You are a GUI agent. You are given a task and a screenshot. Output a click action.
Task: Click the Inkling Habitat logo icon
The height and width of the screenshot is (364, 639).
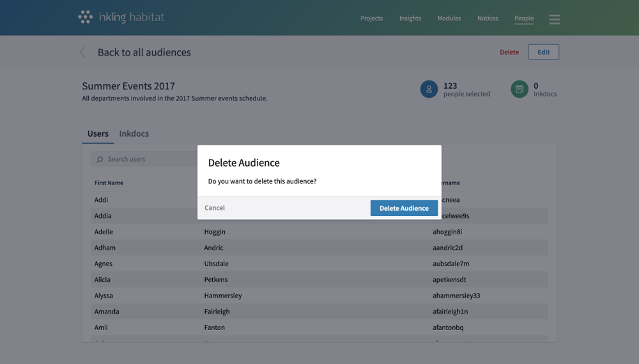(85, 17)
